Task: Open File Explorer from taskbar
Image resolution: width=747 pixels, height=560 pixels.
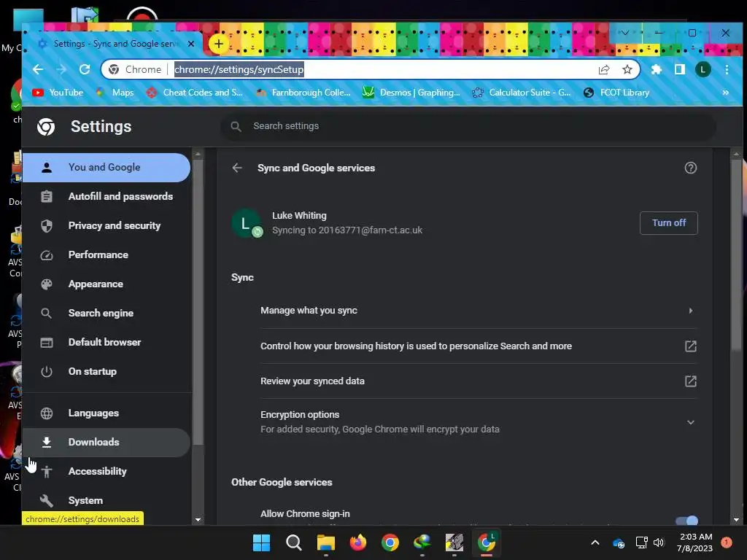Action: (x=326, y=542)
